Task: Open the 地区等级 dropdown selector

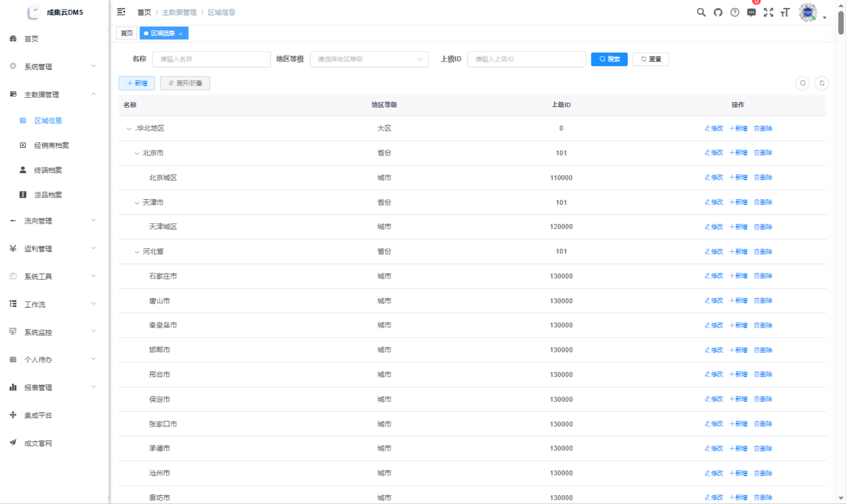Action: point(369,59)
